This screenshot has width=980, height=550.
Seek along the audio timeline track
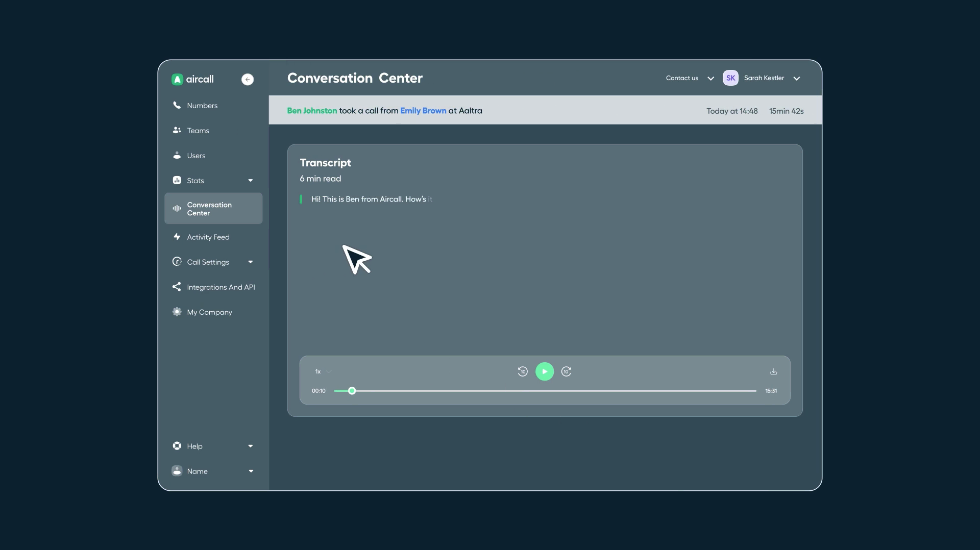click(x=545, y=391)
